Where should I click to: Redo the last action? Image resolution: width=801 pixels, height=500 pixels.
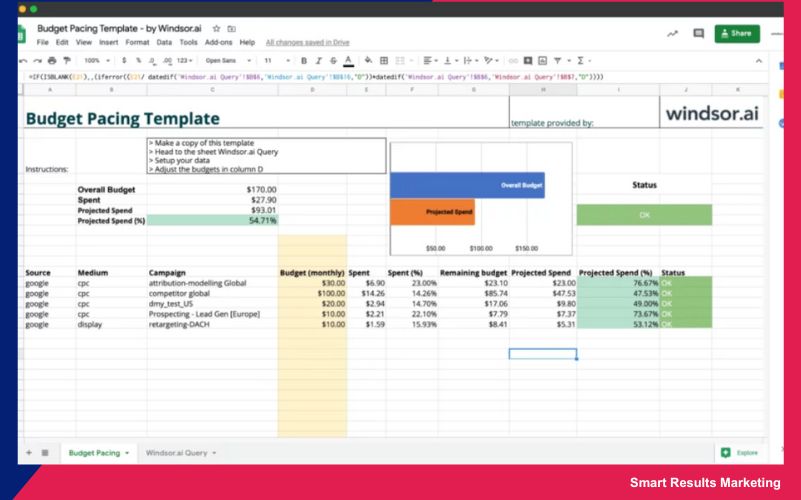[37, 61]
